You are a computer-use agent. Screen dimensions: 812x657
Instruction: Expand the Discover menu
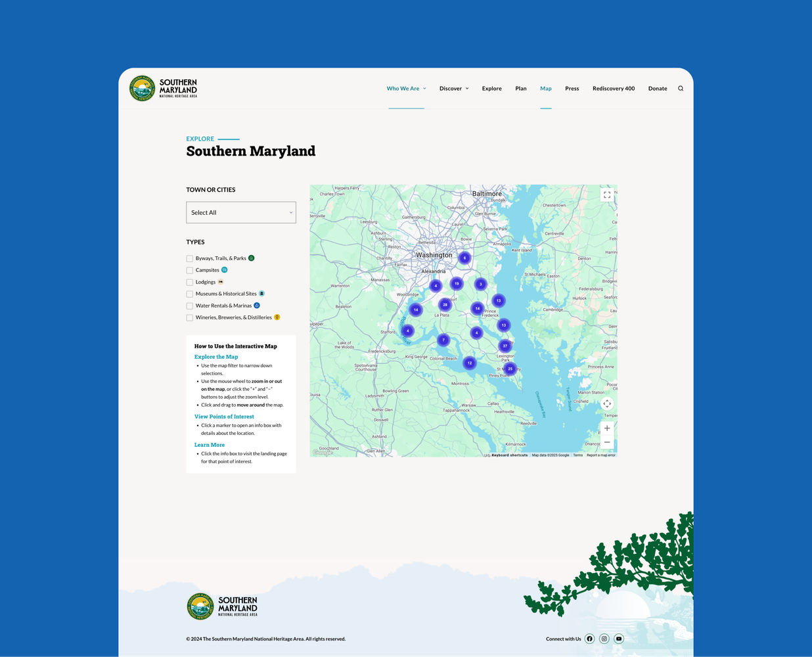(x=453, y=88)
